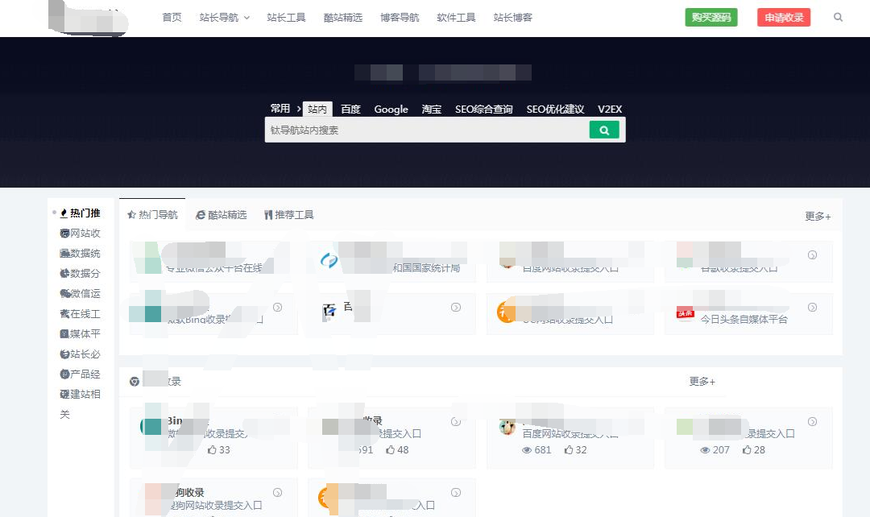Select the 百度 search engine option
Screen dimensions: 870x517
[x=350, y=109]
